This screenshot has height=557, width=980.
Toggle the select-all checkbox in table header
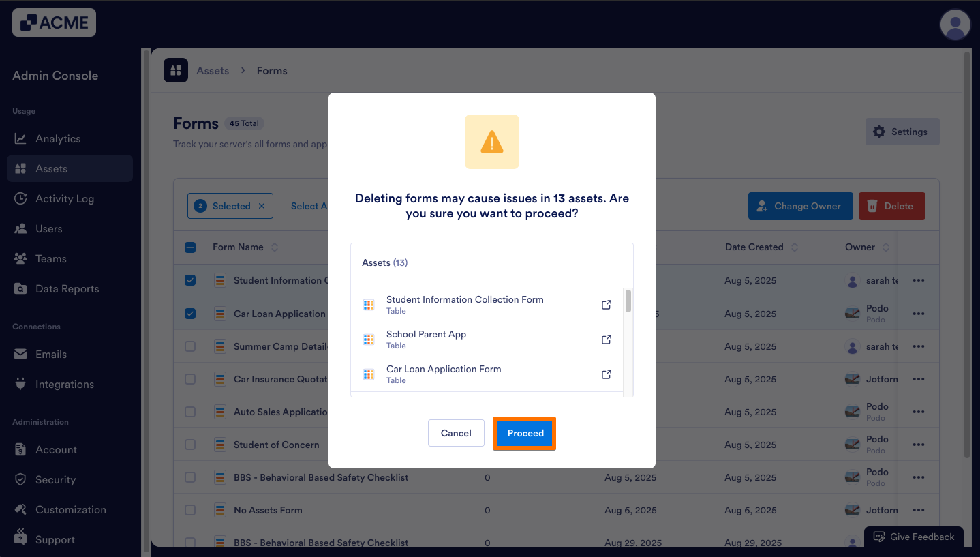tap(190, 247)
